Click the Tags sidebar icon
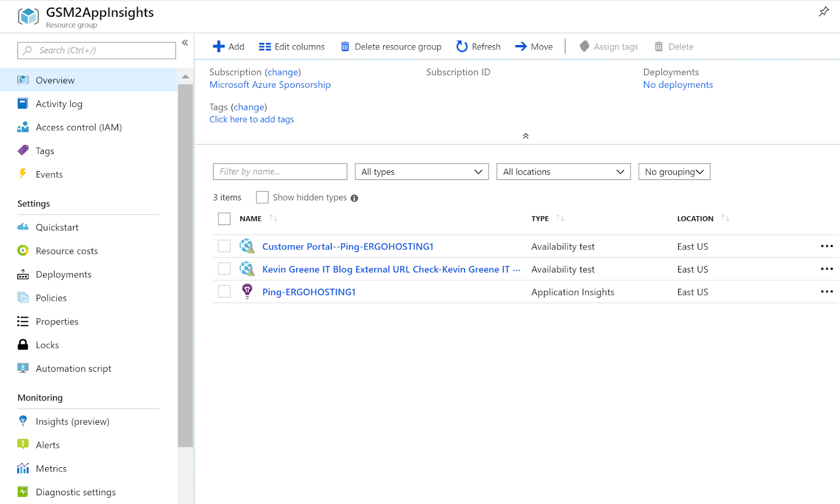The height and width of the screenshot is (504, 840). 23,151
